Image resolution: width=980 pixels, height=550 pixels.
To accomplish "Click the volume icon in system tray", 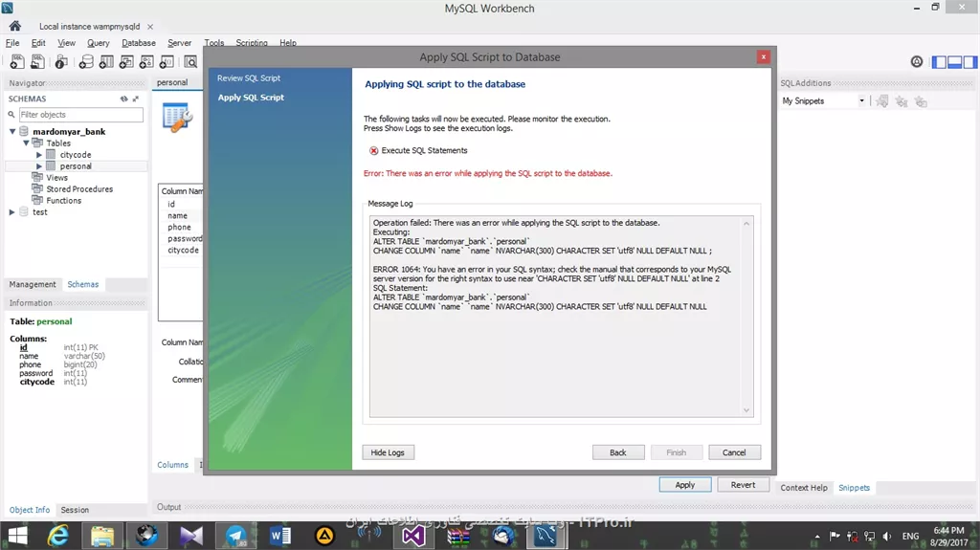I will click(x=887, y=537).
